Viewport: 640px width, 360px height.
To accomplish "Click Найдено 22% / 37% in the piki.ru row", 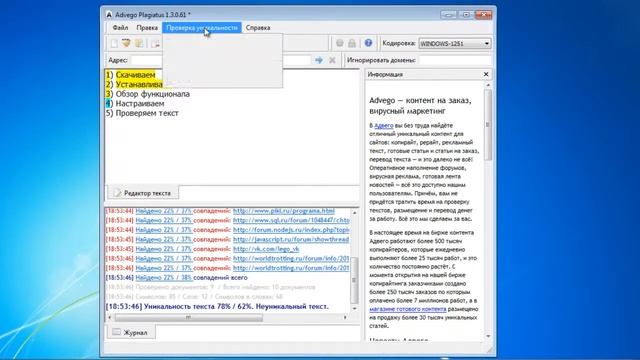I will click(163, 211).
